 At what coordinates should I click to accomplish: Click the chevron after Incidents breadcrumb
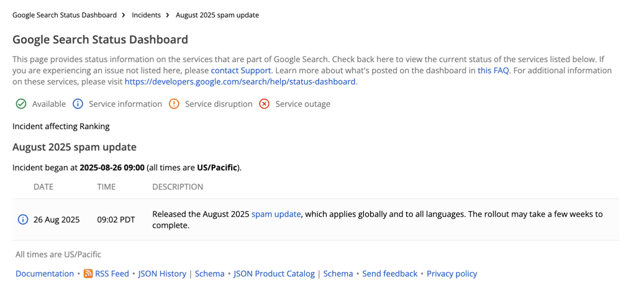(x=168, y=15)
